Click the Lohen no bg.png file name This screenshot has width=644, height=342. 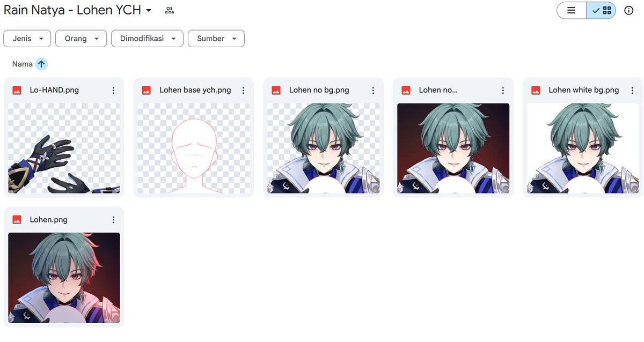click(x=319, y=90)
